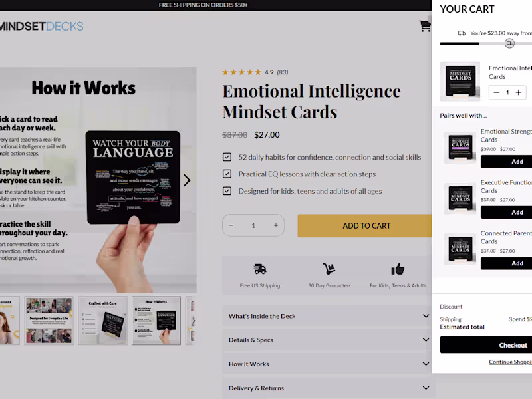532x399 pixels.
Task: Click the Pairs well with... label
Action: click(463, 116)
